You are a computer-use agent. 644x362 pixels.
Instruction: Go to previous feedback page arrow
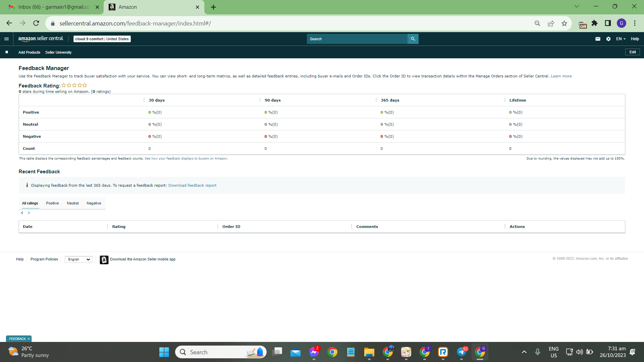[x=22, y=213]
